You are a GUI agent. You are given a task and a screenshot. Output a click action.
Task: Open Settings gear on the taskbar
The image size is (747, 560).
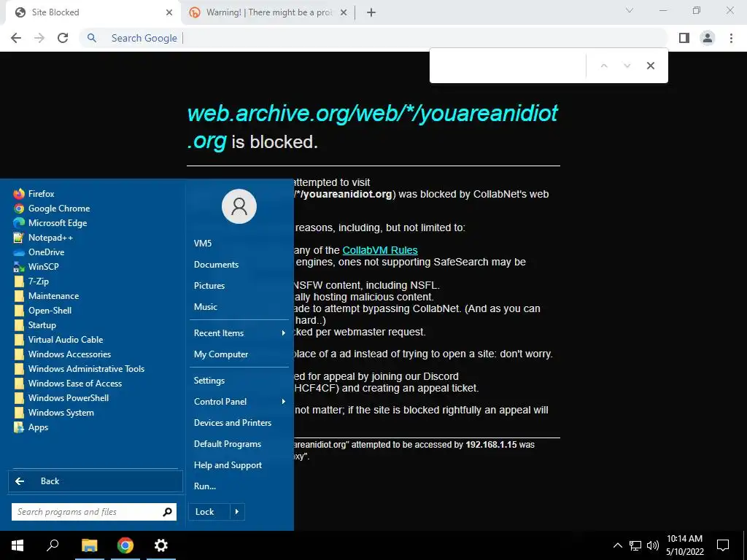coord(161,545)
